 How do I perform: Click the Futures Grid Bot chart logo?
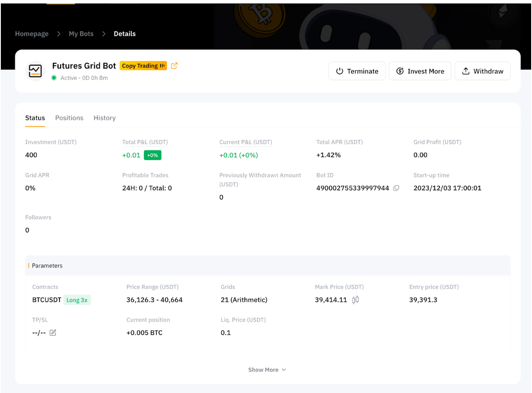[x=35, y=71]
